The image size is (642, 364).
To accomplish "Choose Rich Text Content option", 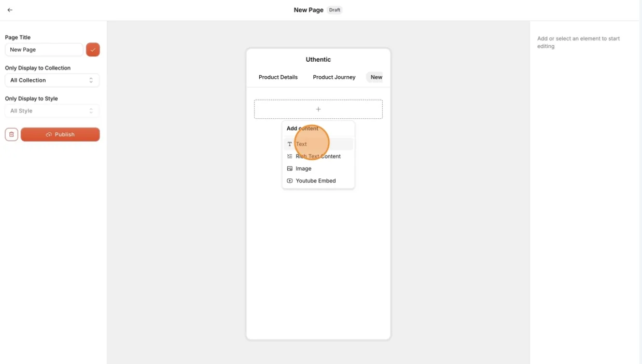I will (318, 156).
